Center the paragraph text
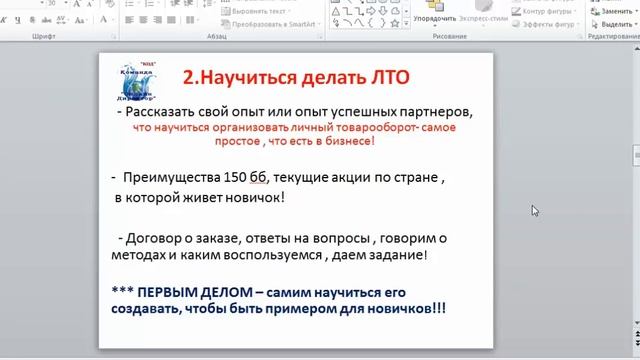The image size is (640, 360). point(143,20)
